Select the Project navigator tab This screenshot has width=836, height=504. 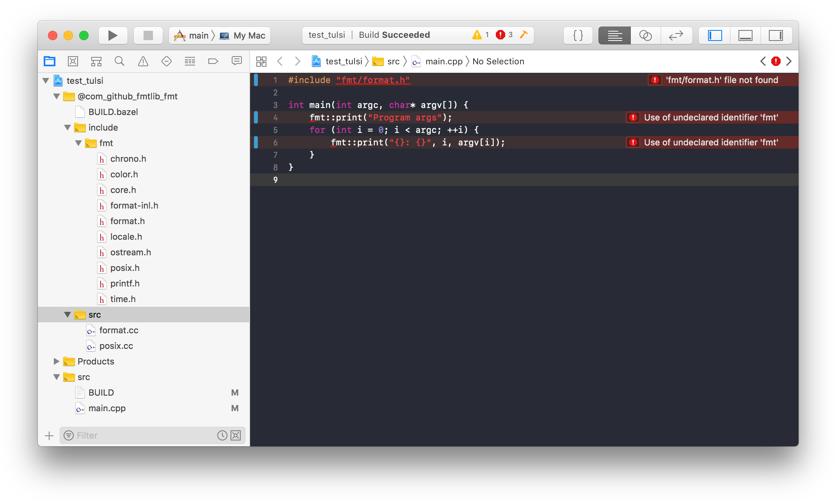click(x=50, y=61)
